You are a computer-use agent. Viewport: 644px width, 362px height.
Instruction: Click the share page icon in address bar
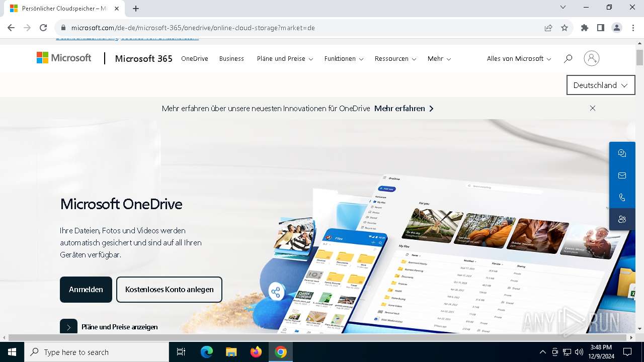(548, 28)
